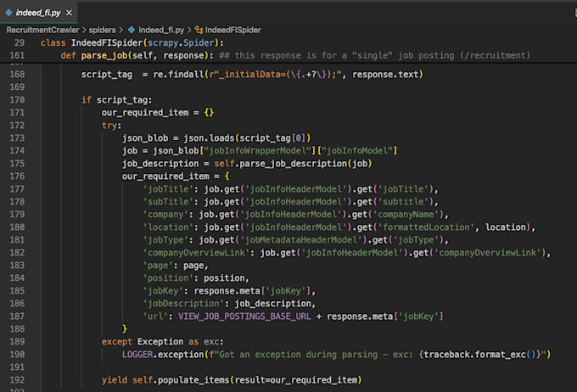Click line number 170 in gutter
The image size is (577, 392).
coord(17,100)
